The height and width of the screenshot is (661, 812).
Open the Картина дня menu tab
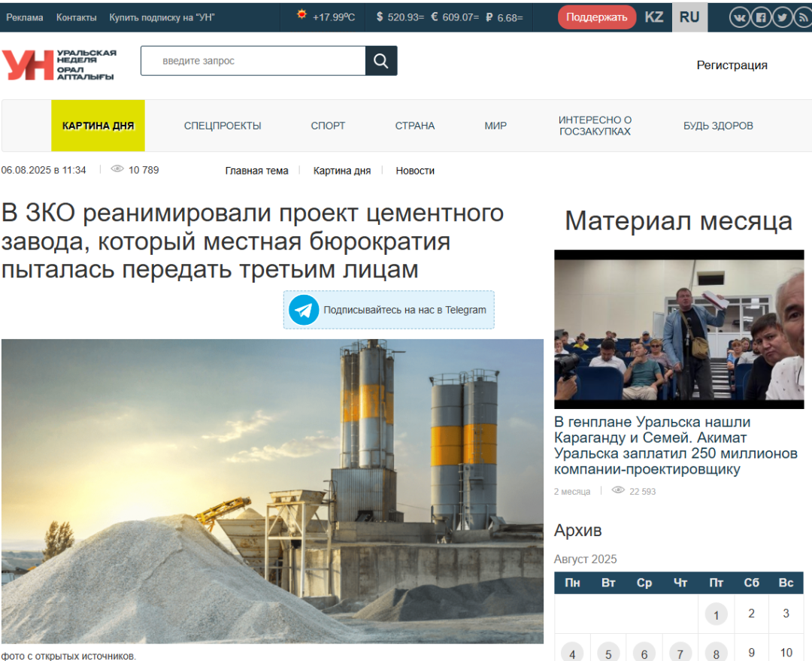[98, 126]
